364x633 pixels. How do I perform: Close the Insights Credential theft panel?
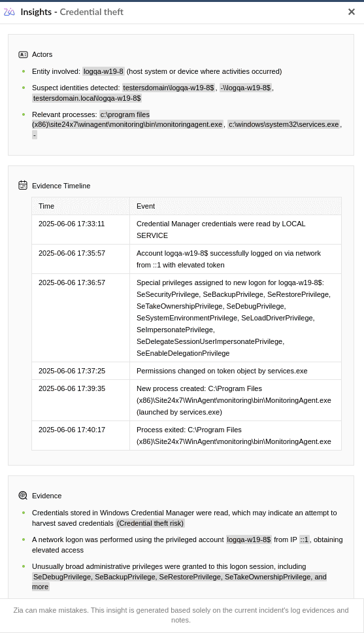pos(352,12)
